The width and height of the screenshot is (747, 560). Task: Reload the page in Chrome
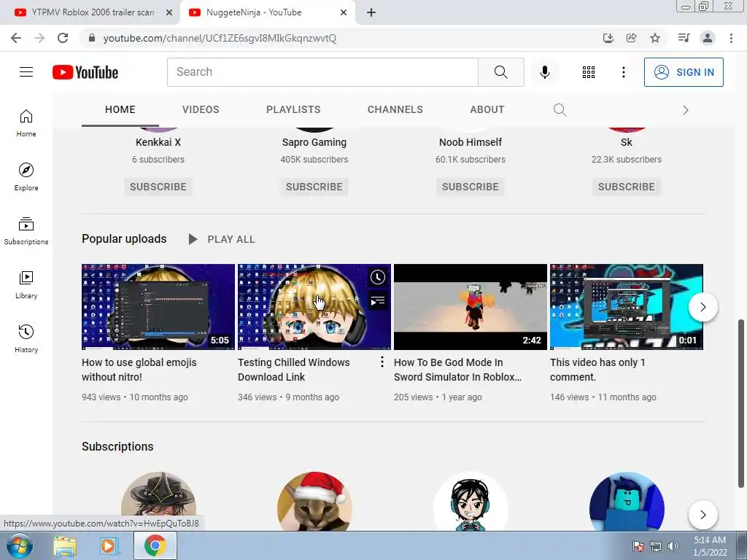(x=63, y=38)
